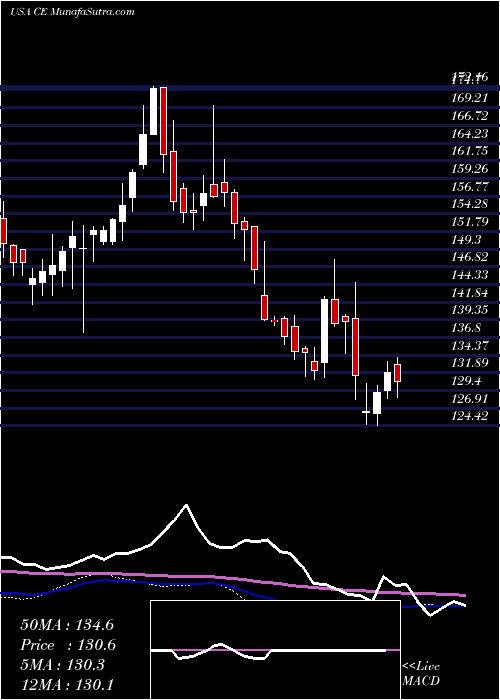
Task: Click the 156.77 price axis label
Action: pyautogui.click(x=471, y=187)
